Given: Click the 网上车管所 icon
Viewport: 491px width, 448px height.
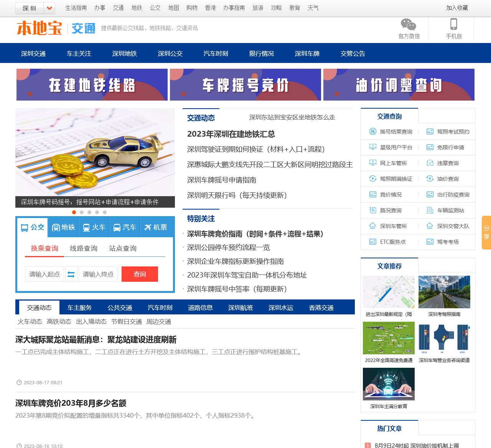Looking at the screenshot, I should [372, 163].
